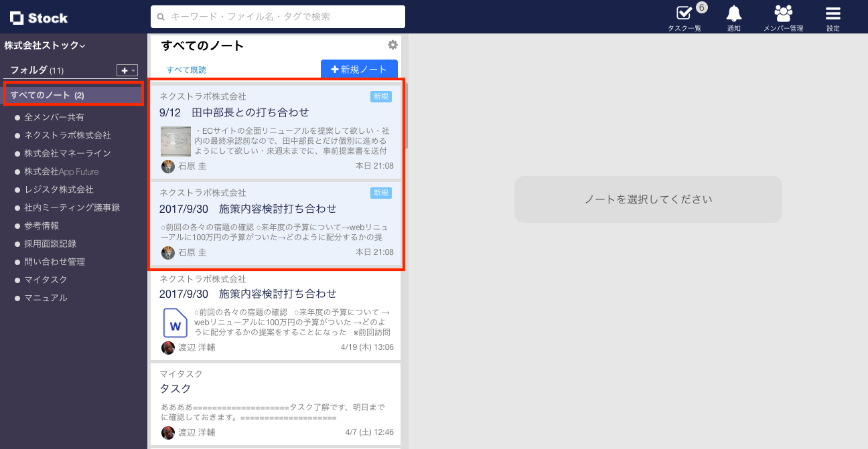Image resolution: width=868 pixels, height=449 pixels.
Task: Click 渡辺 洋輔's avatar on the マイタスク note
Action: (168, 432)
